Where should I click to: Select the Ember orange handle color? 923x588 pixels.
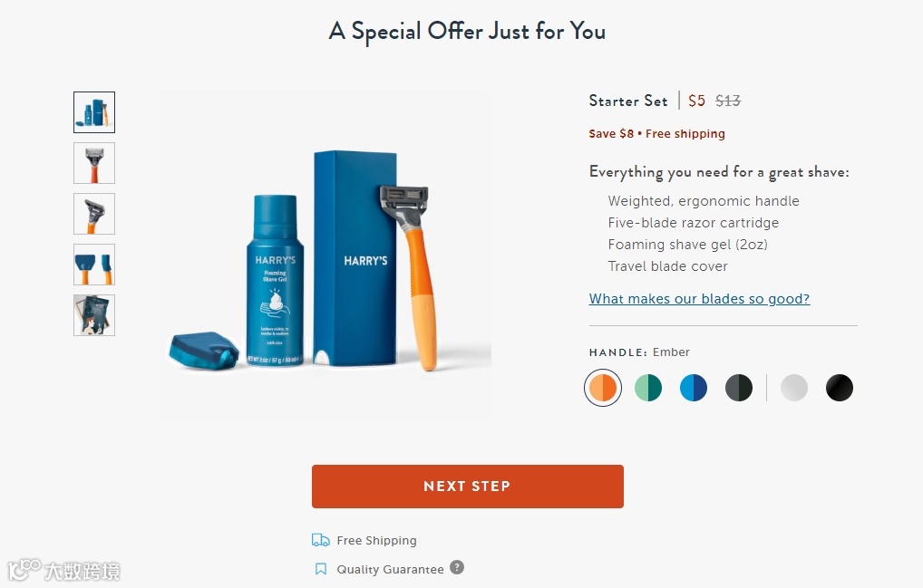(602, 388)
